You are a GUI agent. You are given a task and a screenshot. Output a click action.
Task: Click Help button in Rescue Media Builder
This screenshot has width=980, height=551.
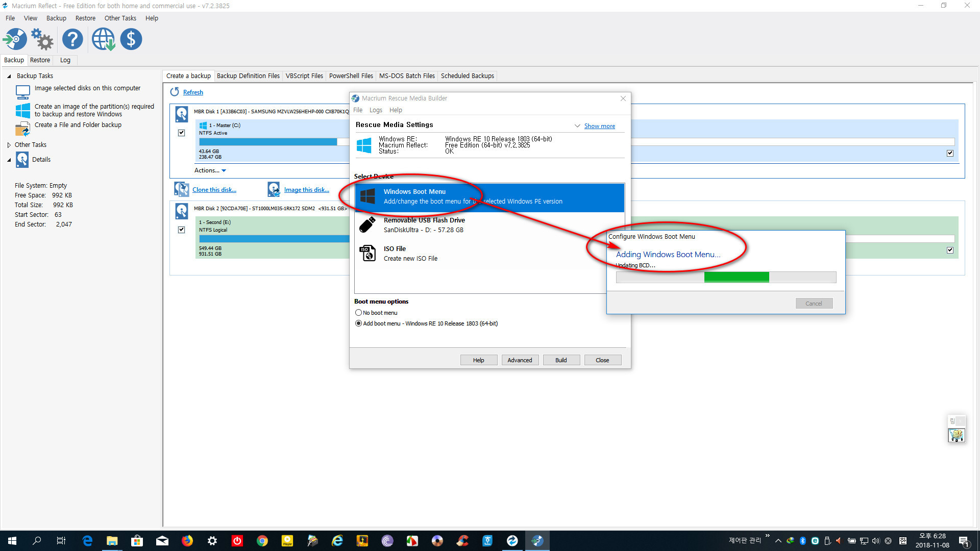[478, 360]
